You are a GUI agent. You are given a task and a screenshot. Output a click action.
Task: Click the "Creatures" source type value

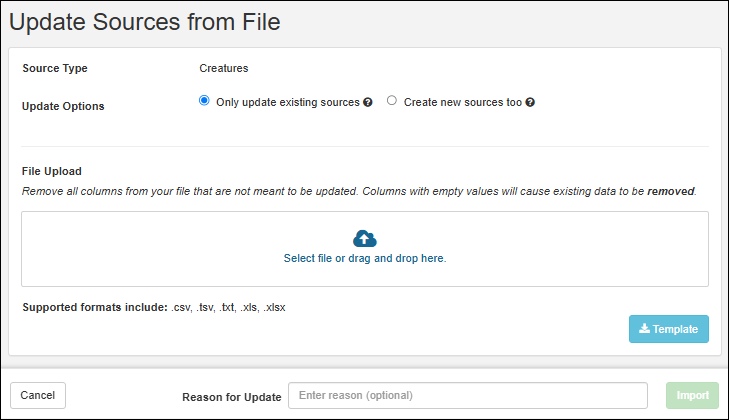tap(224, 69)
